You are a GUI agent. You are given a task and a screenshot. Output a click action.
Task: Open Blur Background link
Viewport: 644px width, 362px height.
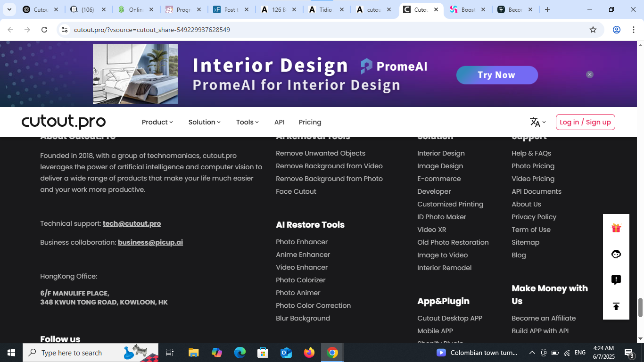point(303,318)
